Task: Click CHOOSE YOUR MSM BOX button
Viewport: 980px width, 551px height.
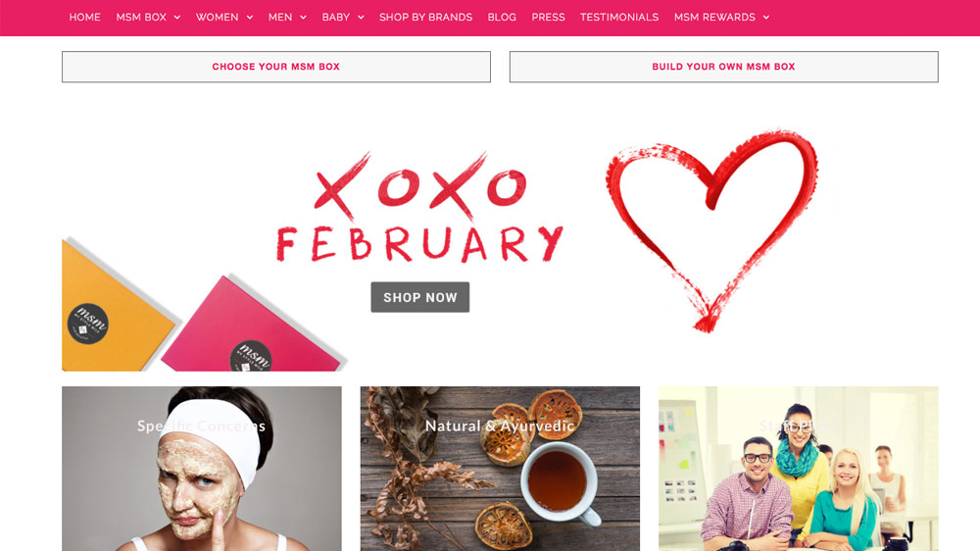Action: [276, 67]
